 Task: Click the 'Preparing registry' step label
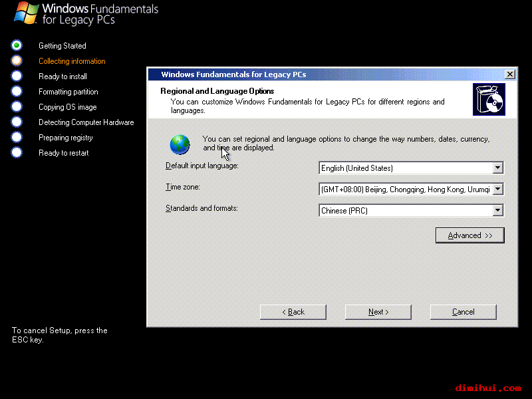pos(65,138)
